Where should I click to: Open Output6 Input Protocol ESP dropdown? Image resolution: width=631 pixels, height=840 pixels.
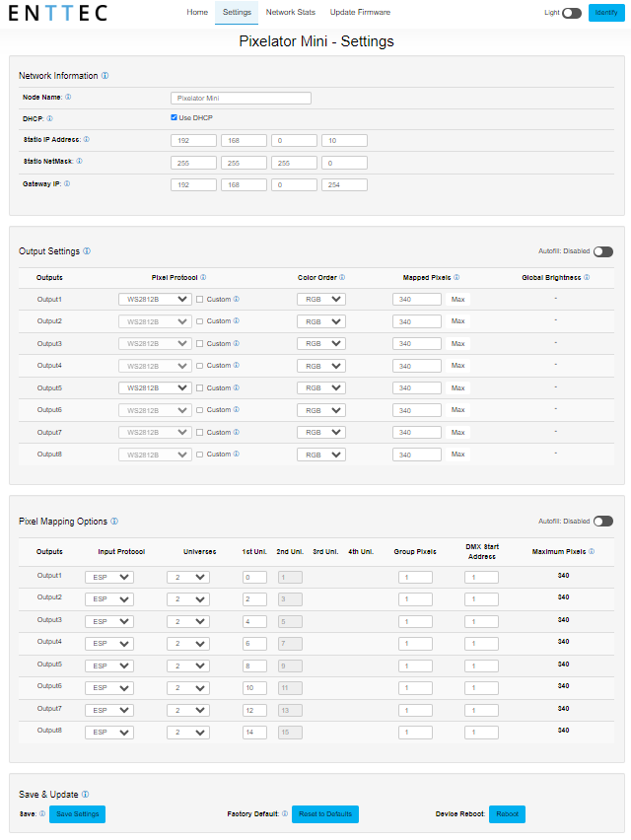click(109, 688)
